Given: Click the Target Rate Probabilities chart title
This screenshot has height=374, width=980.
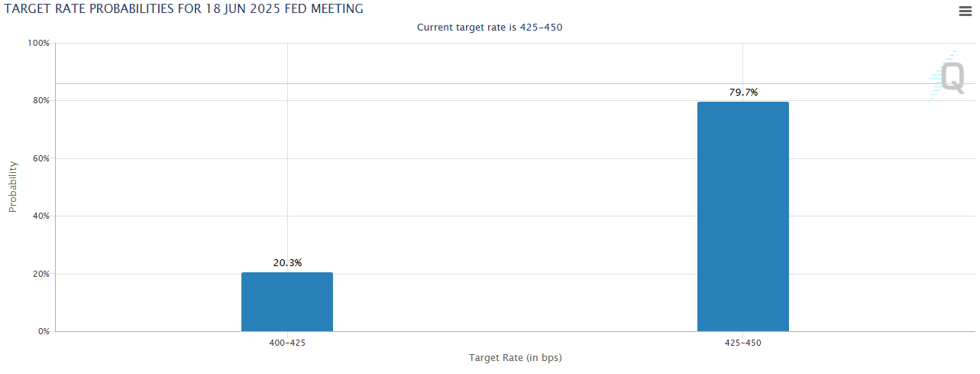Looking at the screenshot, I should 184,9.
